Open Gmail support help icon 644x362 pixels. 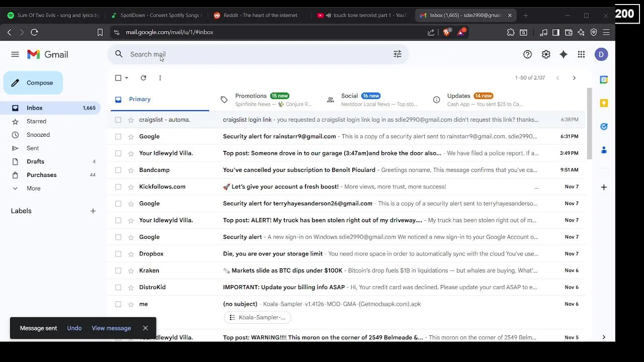(x=527, y=54)
